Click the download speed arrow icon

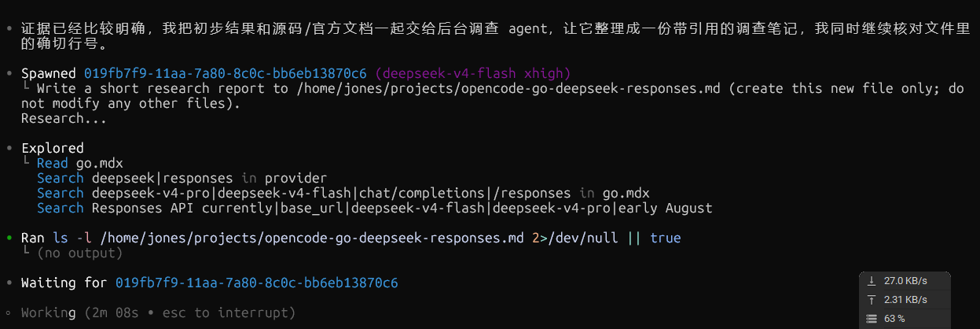[871, 281]
